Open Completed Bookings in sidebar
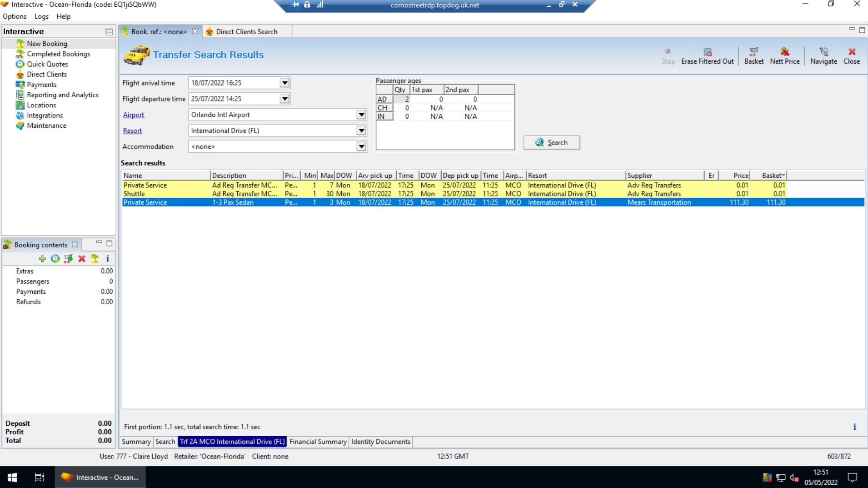Image resolution: width=868 pixels, height=488 pixels. click(58, 54)
